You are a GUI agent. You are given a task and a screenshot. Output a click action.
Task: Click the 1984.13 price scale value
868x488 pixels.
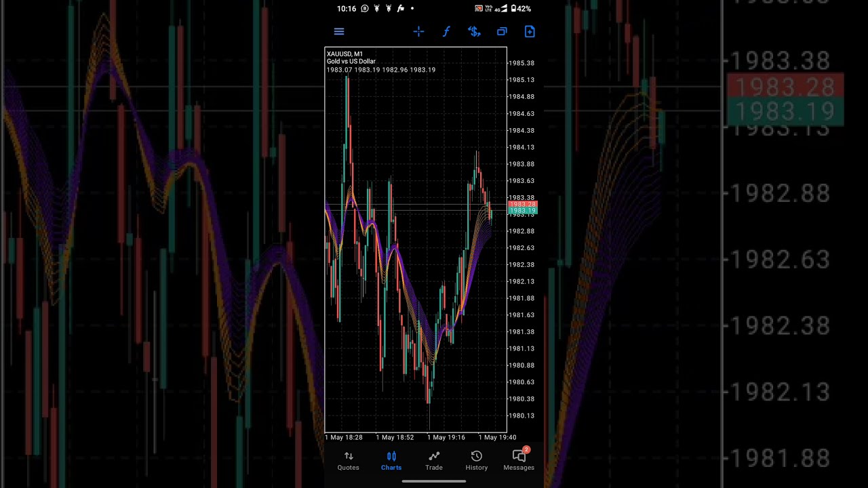[521, 147]
